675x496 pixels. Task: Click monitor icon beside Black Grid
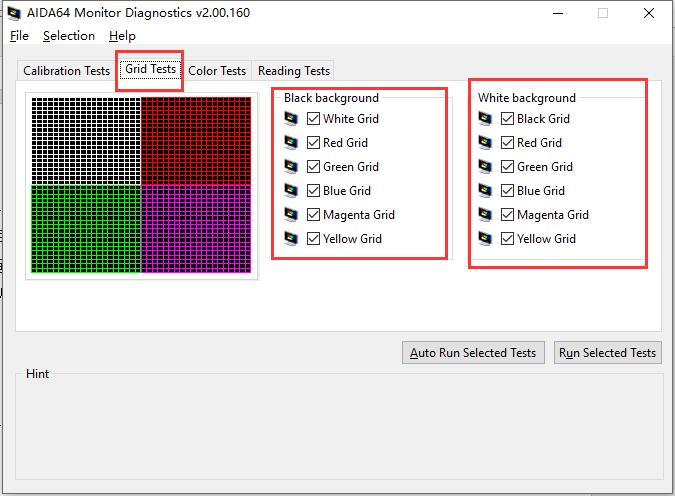click(486, 119)
